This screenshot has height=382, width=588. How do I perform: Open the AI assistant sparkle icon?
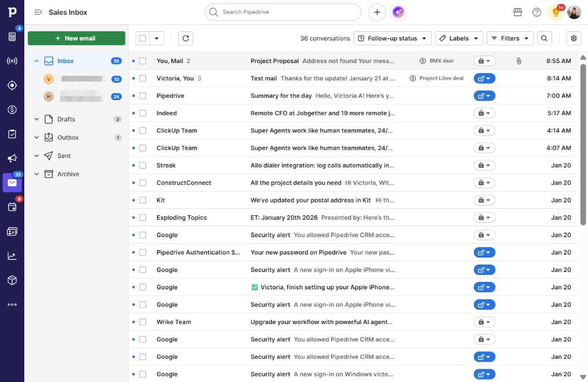coord(398,12)
